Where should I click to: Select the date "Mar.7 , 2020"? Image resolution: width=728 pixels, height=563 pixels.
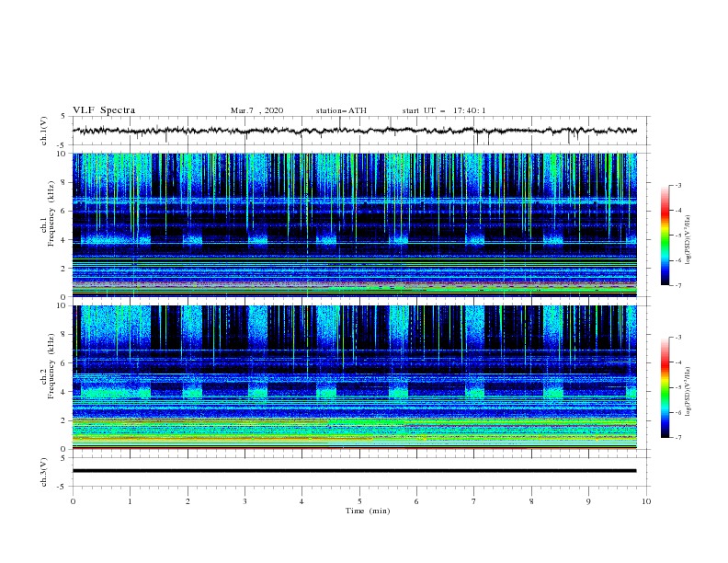point(256,110)
